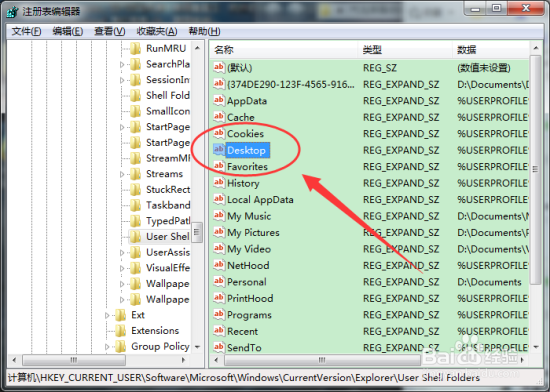
Task: Click the values pane vertical scrollbar thumb
Action: pos(535,169)
